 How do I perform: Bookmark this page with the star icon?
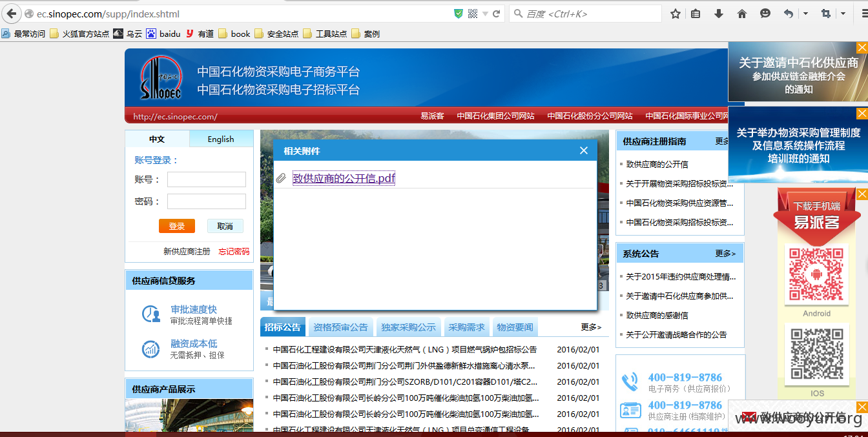(676, 14)
